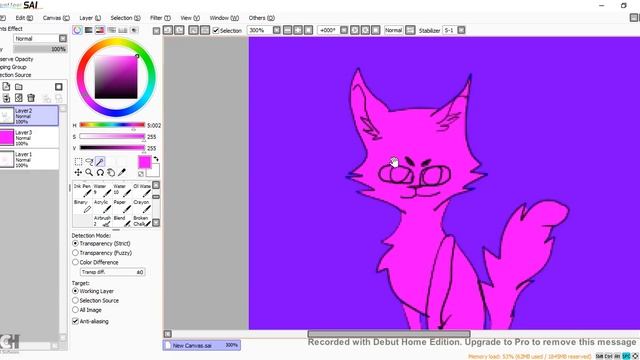Open the View menu
This screenshot has width=640, height=360.
point(190,18)
